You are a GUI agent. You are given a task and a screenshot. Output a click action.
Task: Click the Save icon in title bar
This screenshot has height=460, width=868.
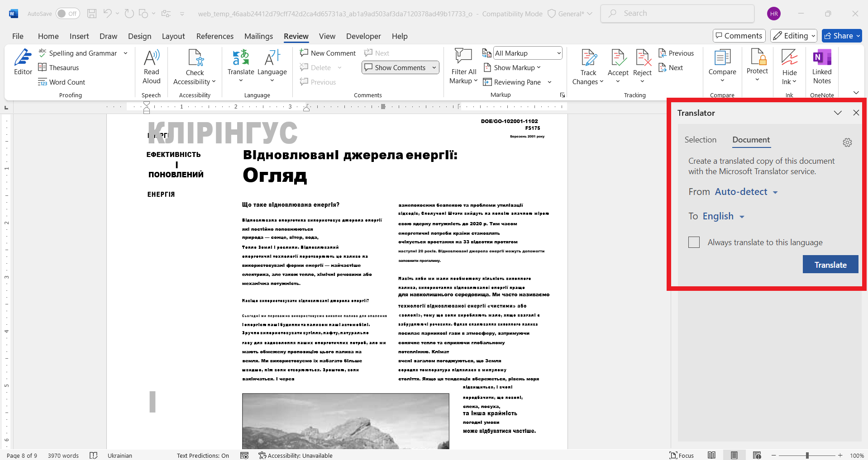point(92,14)
